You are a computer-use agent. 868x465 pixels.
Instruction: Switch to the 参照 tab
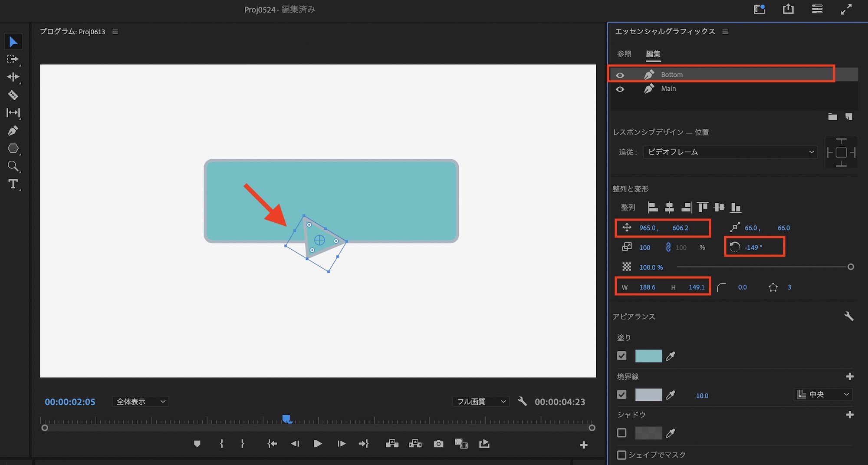[624, 54]
